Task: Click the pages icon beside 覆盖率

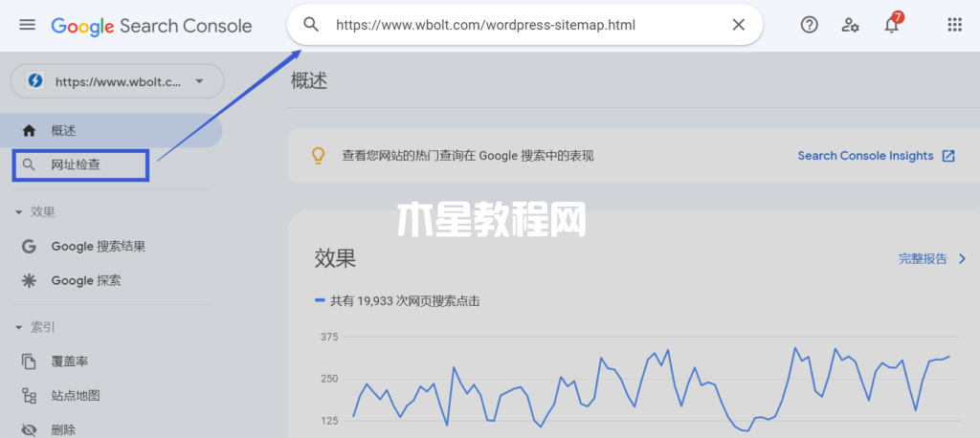Action: tap(28, 361)
